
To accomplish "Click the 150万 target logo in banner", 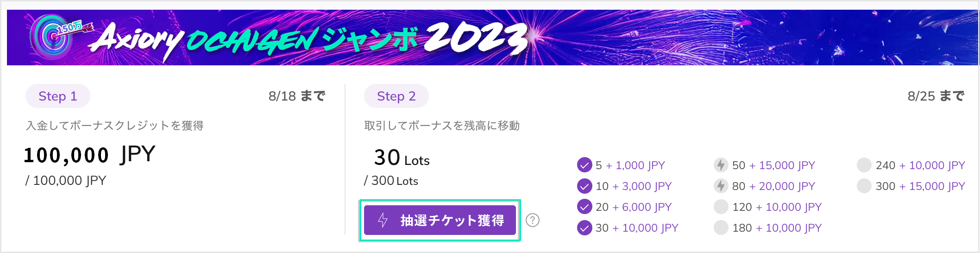I will pos(52,36).
